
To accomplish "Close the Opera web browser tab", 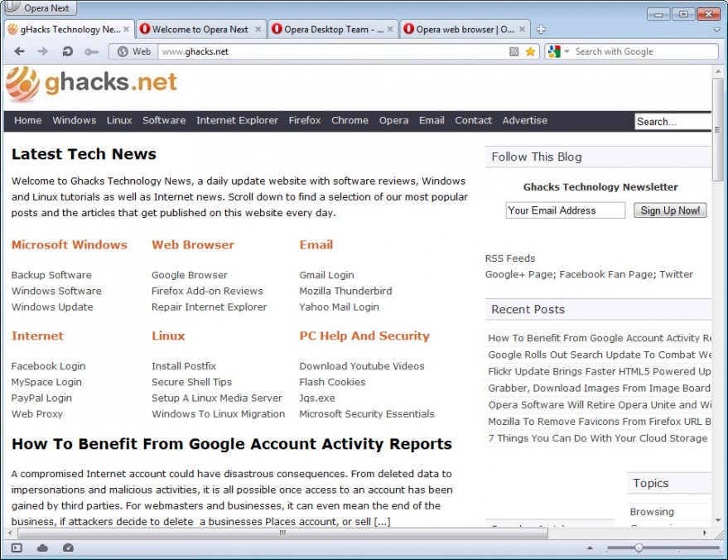I will [x=523, y=29].
